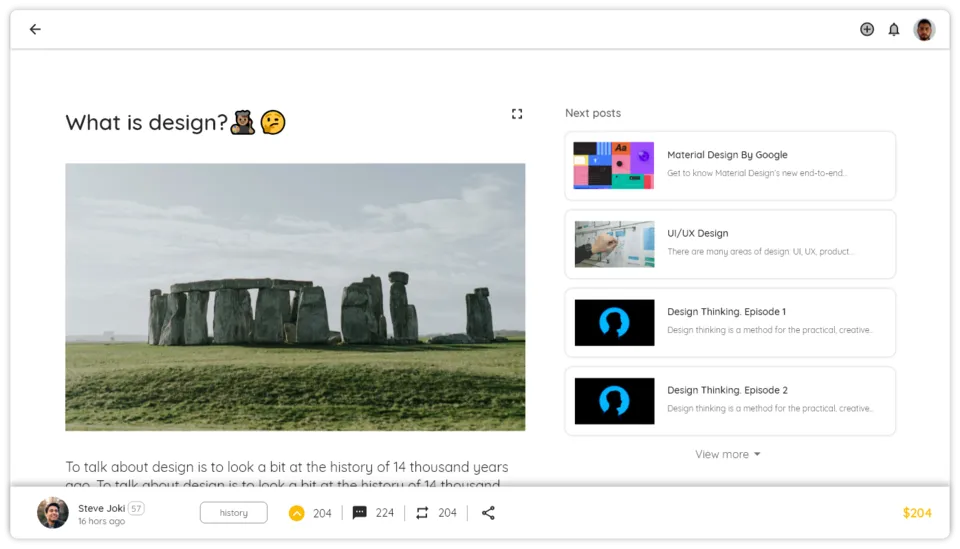
Task: Click Steve Joki's avatar in the footer
Action: click(53, 513)
